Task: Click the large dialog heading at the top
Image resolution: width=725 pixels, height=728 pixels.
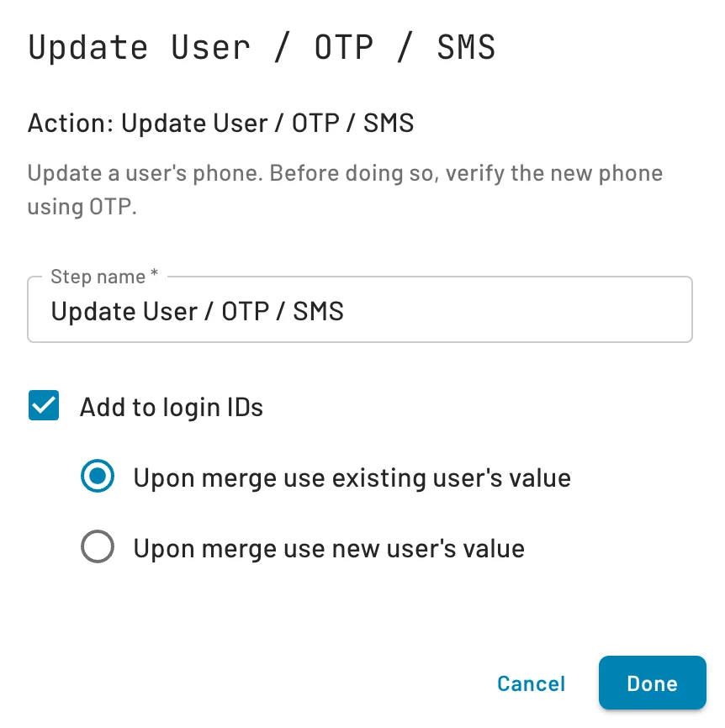Action: point(262,48)
